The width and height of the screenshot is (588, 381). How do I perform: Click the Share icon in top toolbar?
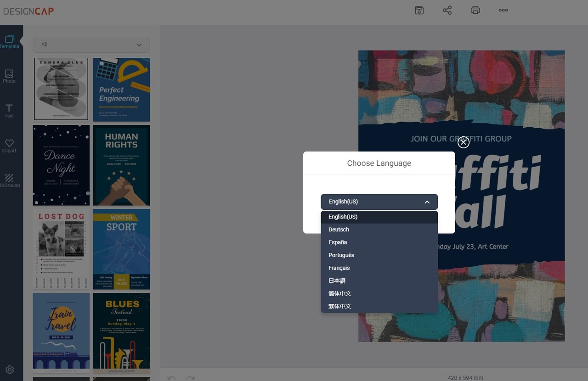(447, 10)
